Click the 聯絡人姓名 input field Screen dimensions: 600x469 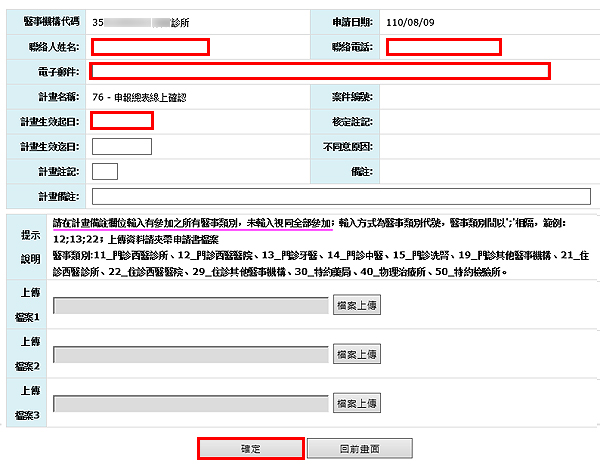coord(150,46)
